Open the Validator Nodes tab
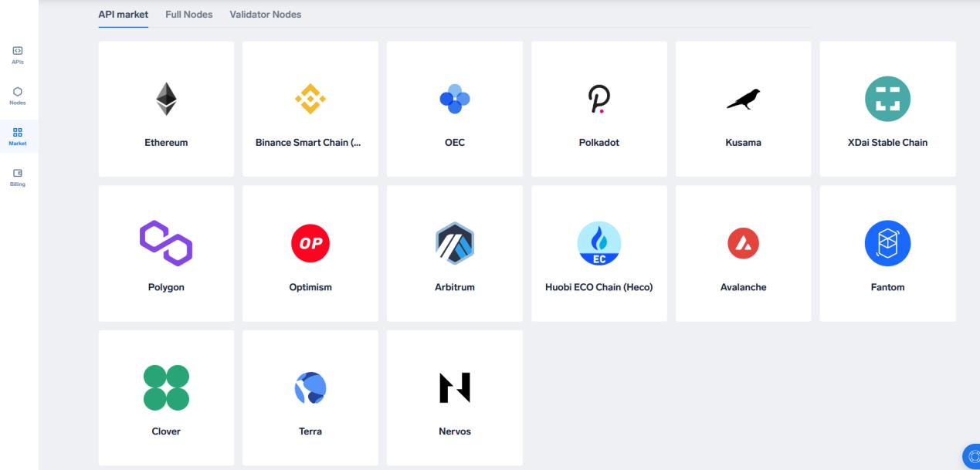 [265, 15]
